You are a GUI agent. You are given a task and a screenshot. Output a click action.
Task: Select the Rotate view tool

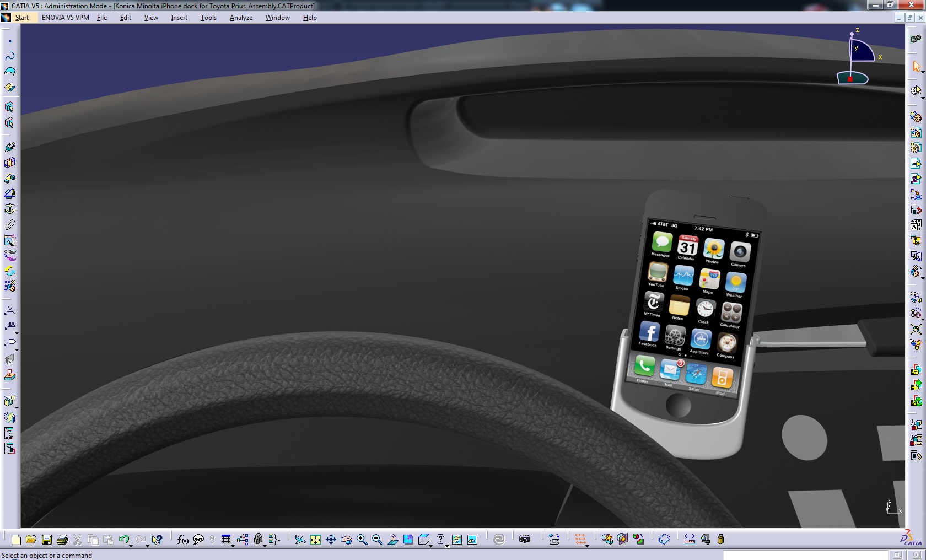click(x=346, y=540)
